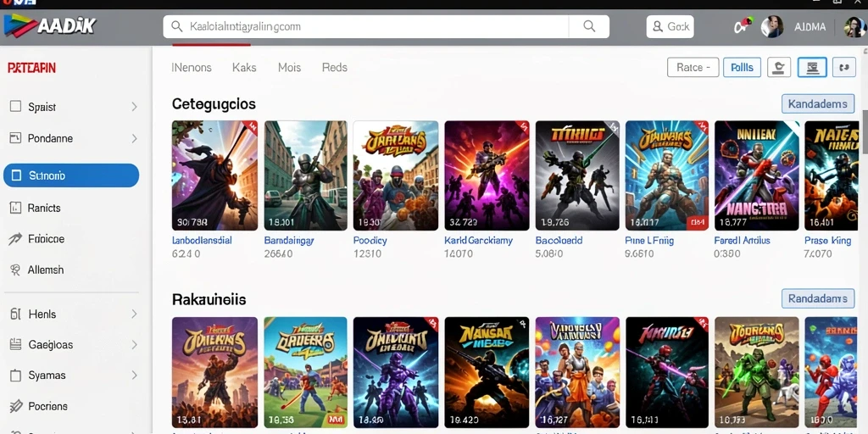The height and width of the screenshot is (434, 868).
Task: Click the Gaegloas sidebar icon
Action: point(15,344)
